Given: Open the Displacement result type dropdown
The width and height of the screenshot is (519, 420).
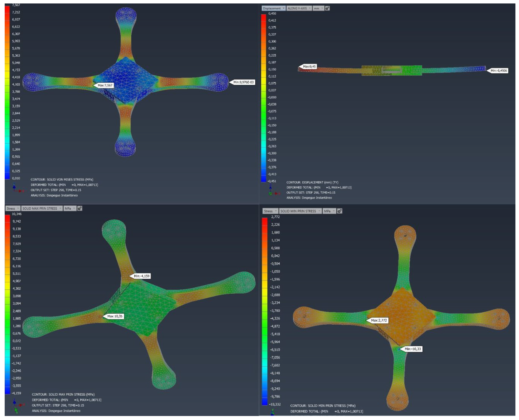Looking at the screenshot, I should pos(273,8).
